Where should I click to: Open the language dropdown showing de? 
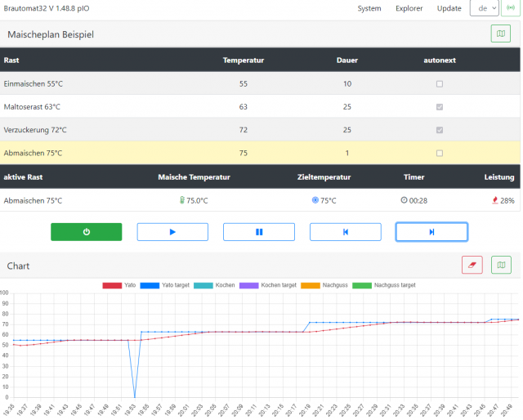(485, 8)
